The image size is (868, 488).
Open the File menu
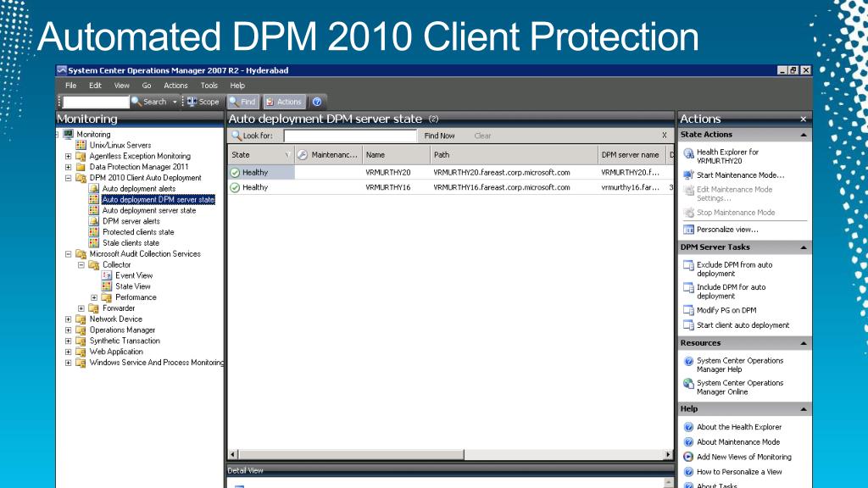coord(71,86)
